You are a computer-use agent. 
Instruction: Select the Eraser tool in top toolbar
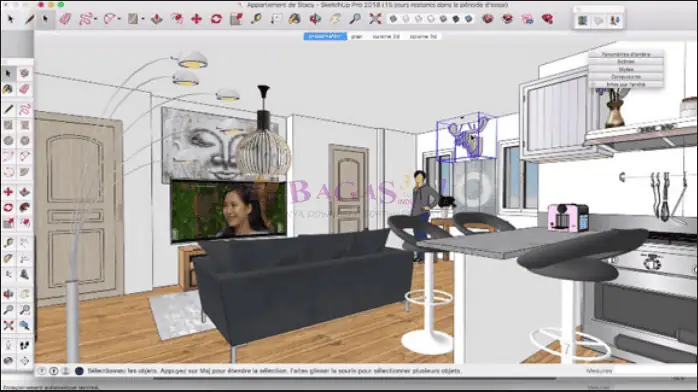tap(65, 19)
